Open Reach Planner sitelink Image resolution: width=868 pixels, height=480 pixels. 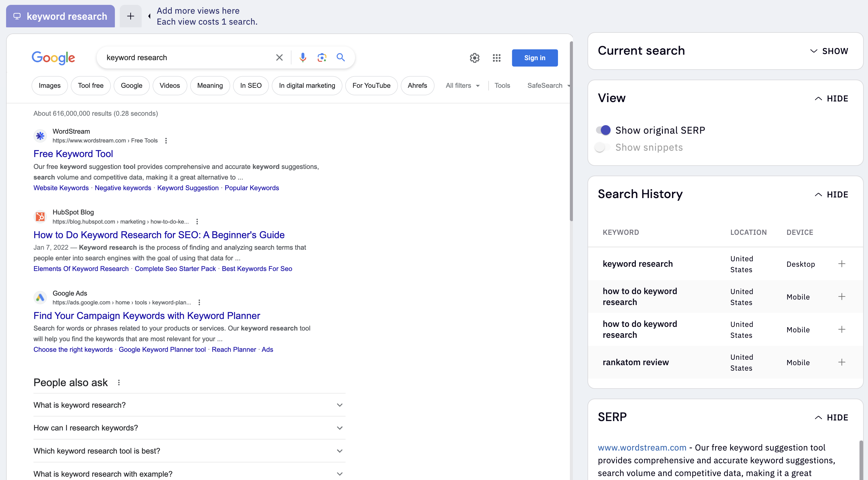point(234,350)
